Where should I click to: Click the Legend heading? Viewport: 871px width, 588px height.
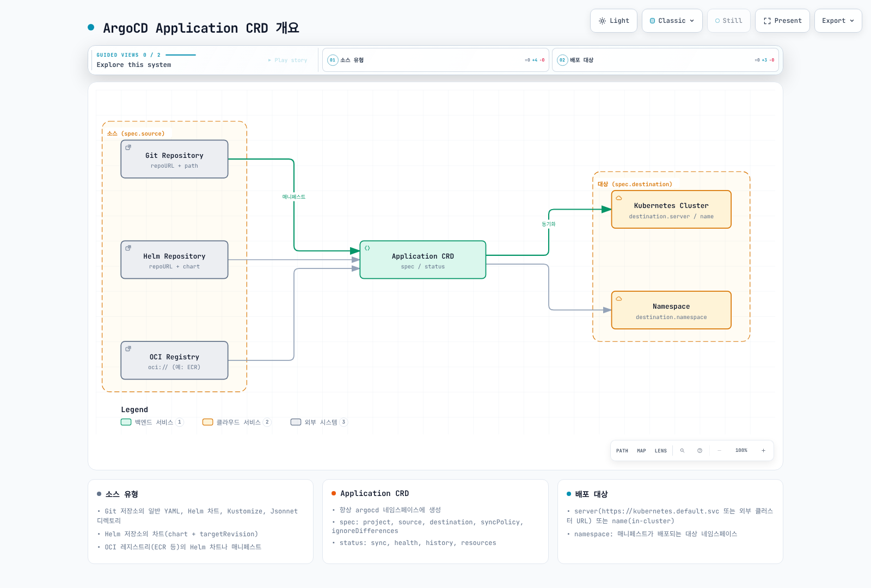pyautogui.click(x=134, y=410)
